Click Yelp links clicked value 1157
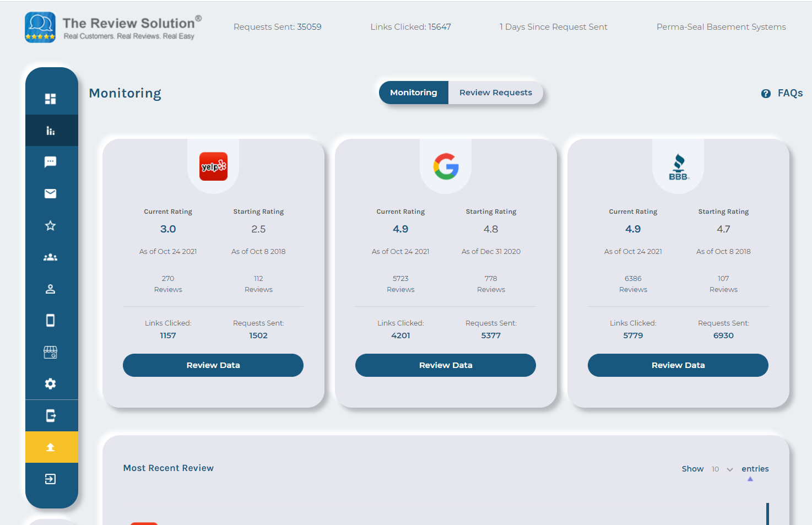This screenshot has height=525, width=812. 168,335
